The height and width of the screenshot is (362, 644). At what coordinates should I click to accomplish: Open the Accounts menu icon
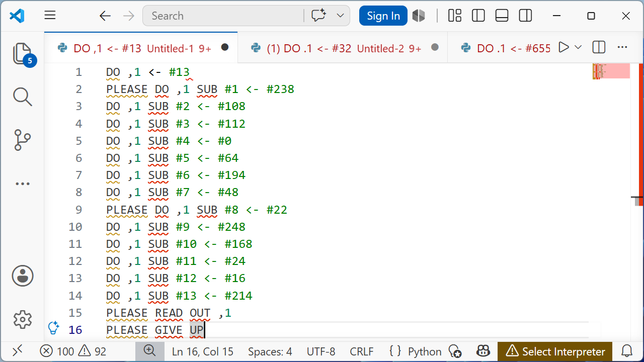pos(23,276)
